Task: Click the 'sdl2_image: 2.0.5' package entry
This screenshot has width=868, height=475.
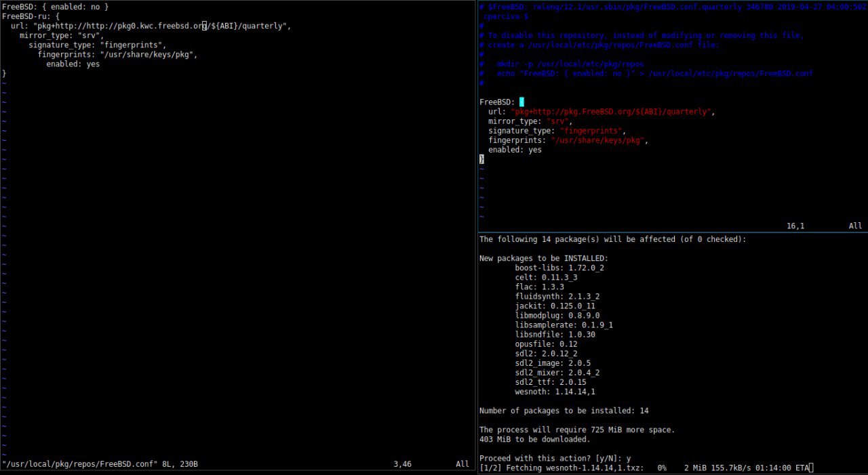Action: point(553,363)
